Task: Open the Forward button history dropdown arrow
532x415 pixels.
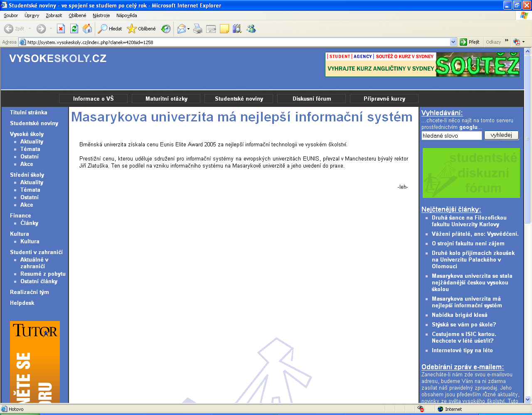Action: [51, 29]
